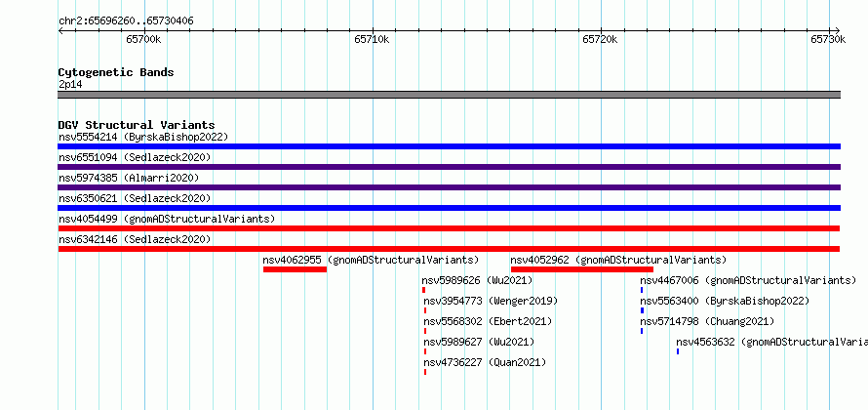Click the Cytogenetic Bands track title
This screenshot has height=410, width=868.
coord(116,72)
